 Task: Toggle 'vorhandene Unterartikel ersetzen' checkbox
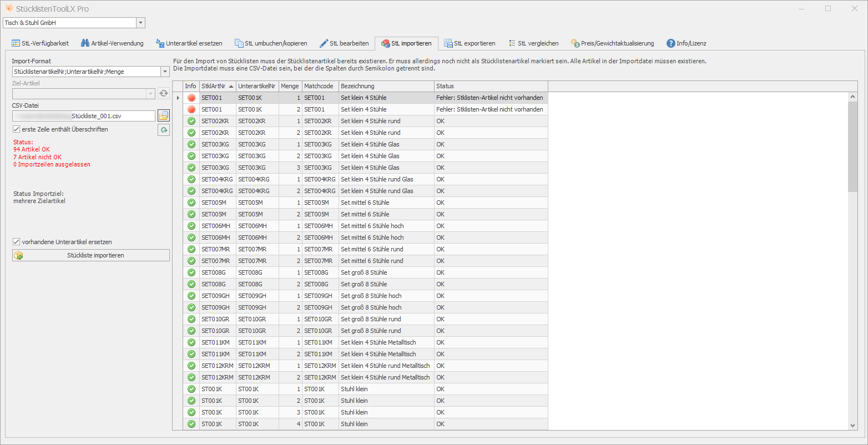click(x=17, y=242)
